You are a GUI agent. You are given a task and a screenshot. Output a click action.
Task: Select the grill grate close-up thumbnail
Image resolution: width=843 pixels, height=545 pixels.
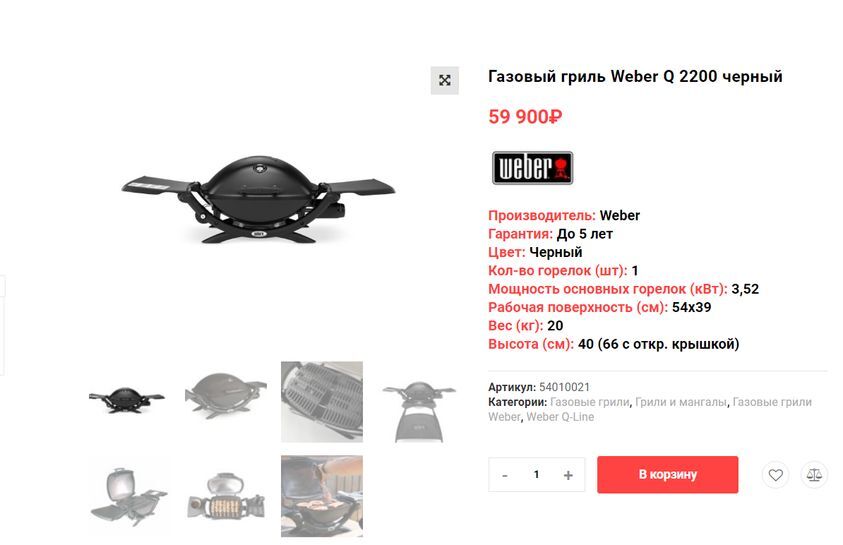point(322,402)
